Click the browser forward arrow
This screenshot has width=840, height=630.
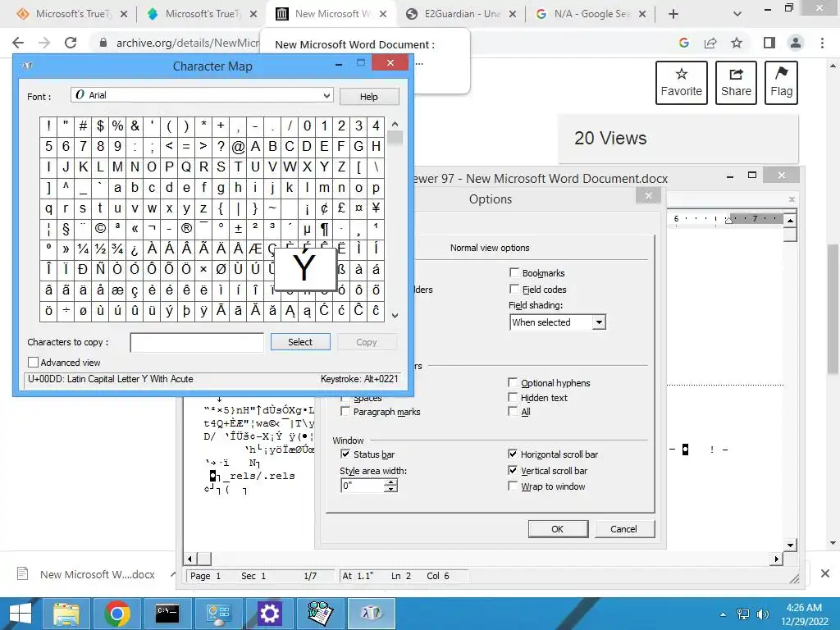pos(44,43)
